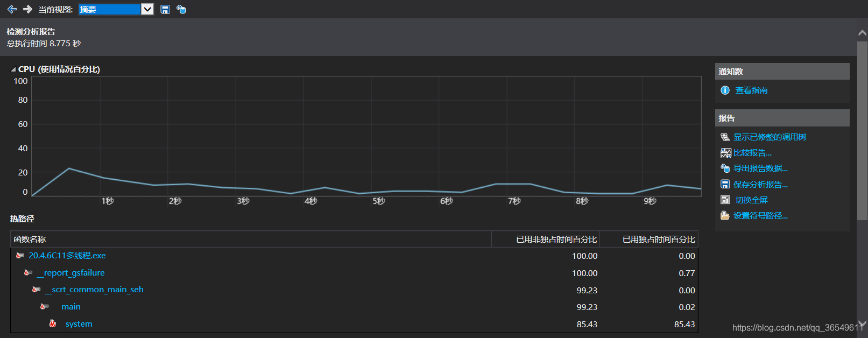
Task: Click the 报告 panel header
Action: 782,118
